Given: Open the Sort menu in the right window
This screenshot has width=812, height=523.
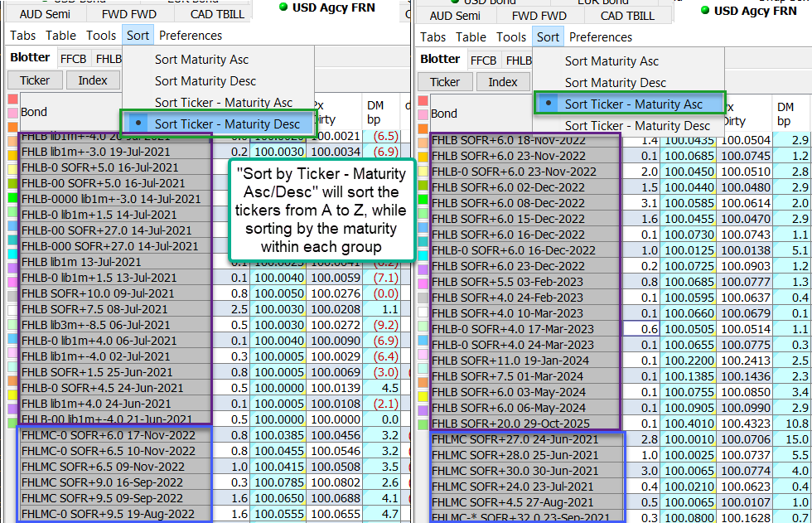Looking at the screenshot, I should [x=548, y=36].
